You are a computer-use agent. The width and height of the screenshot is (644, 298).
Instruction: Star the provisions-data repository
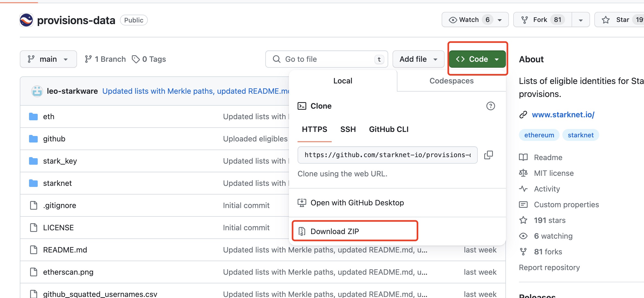point(619,20)
